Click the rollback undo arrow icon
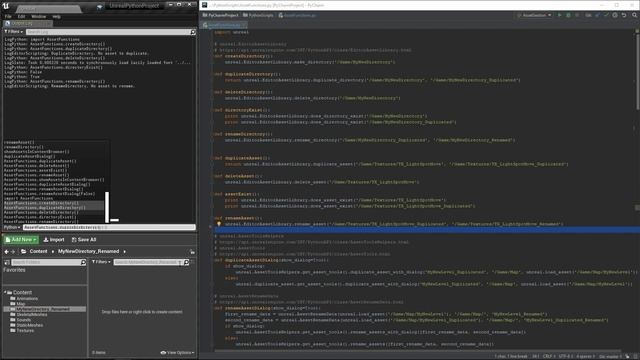The image size is (640, 360). click(624, 15)
